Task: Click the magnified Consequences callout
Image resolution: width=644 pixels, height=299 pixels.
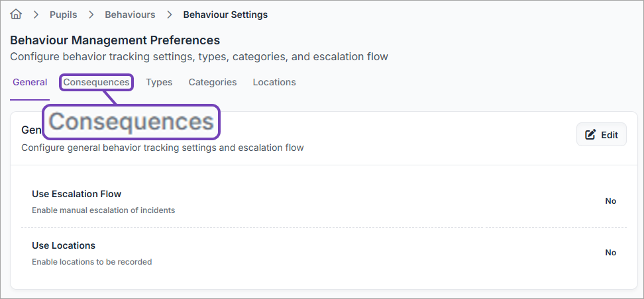Action: 131,122
